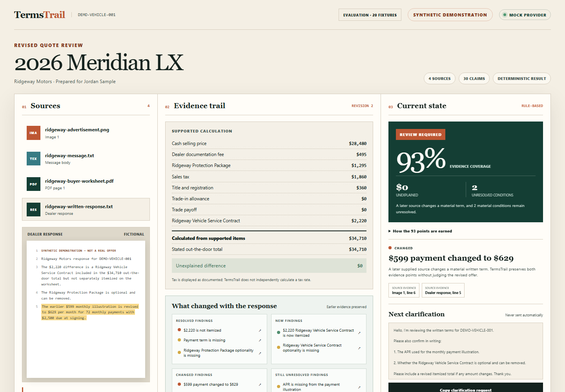Image resolution: width=565 pixels, height=392 pixels.
Task: Click the 'REVISION 2' label
Action: coord(362,106)
